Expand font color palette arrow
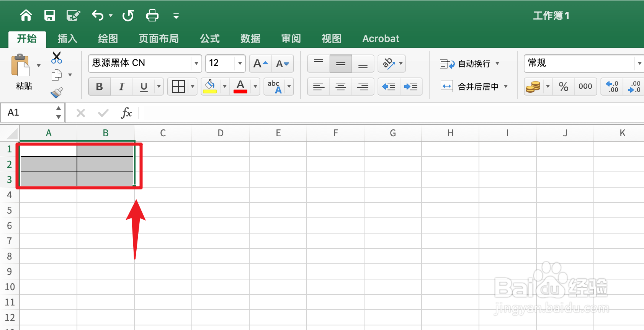 coord(255,87)
